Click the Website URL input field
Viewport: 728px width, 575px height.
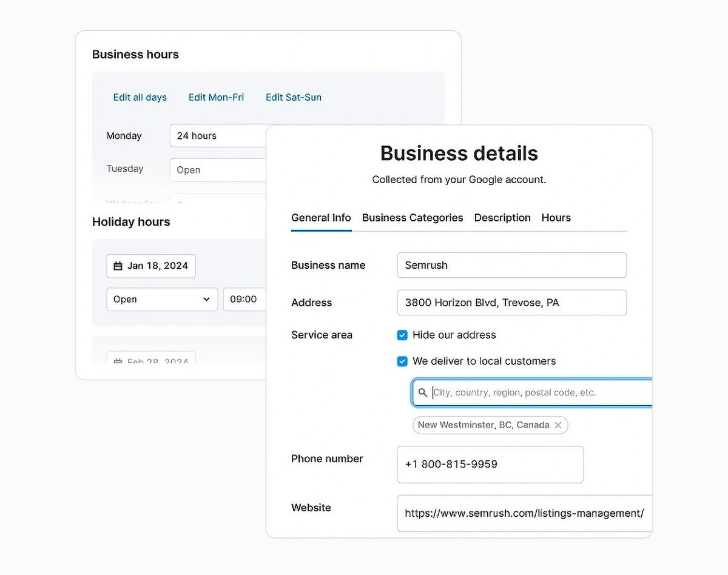[525, 513]
